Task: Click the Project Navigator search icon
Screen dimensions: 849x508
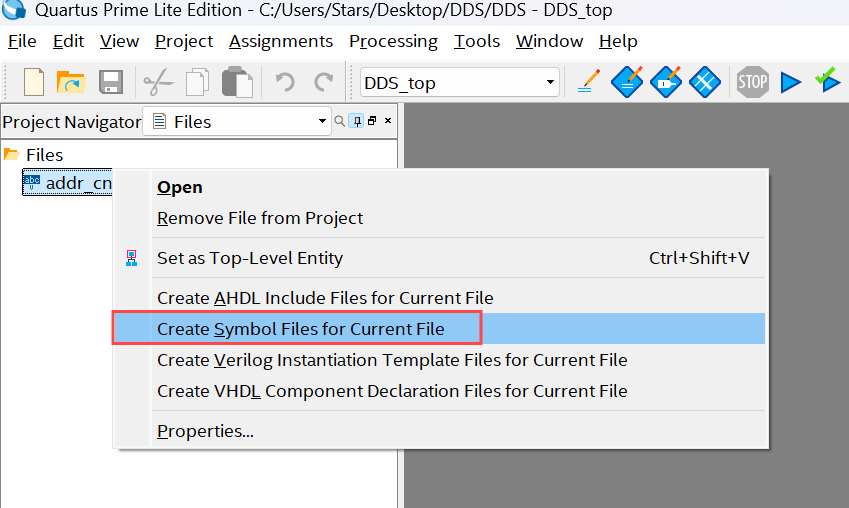Action: pos(339,121)
